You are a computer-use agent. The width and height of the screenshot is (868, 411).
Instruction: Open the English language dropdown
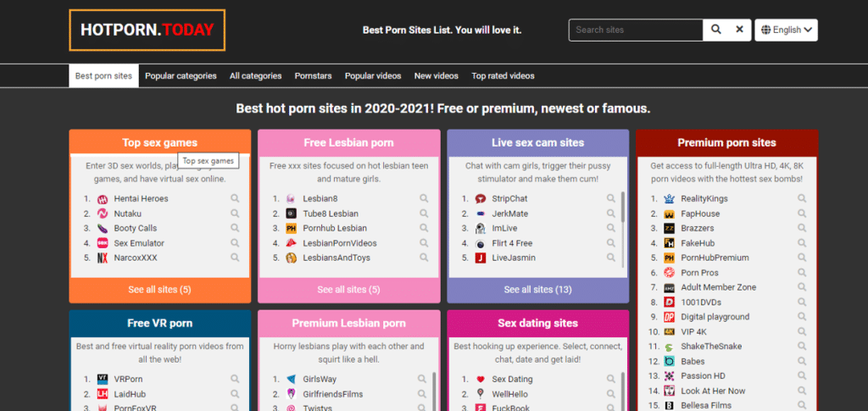point(786,30)
